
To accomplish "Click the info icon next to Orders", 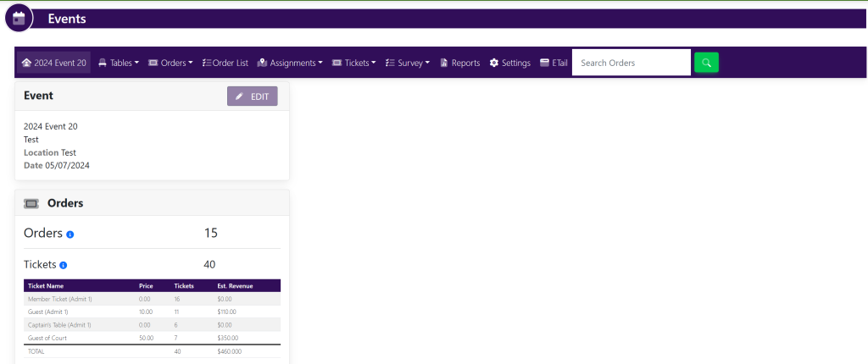I will coord(70,234).
